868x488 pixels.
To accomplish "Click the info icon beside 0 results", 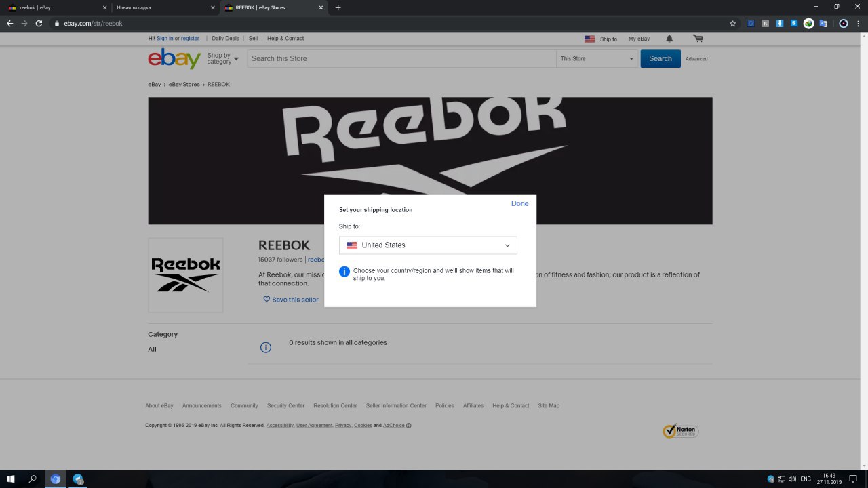I will point(266,347).
